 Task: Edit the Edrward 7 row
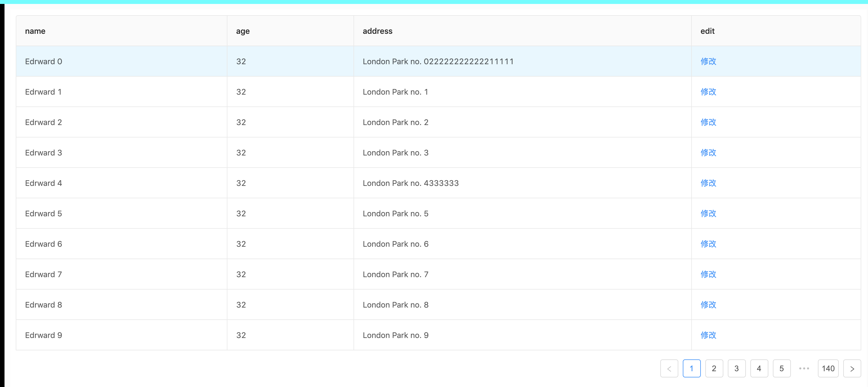click(x=708, y=274)
